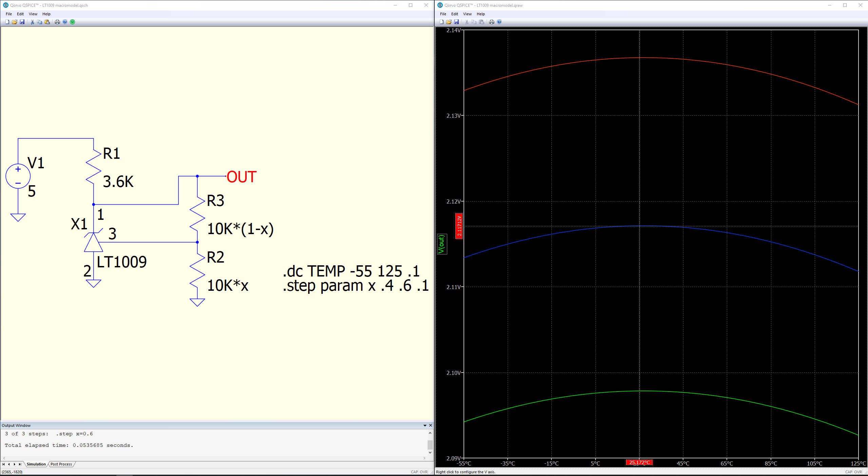Jump to last output tab arrow
The height and width of the screenshot is (476, 868).
[x=20, y=464]
